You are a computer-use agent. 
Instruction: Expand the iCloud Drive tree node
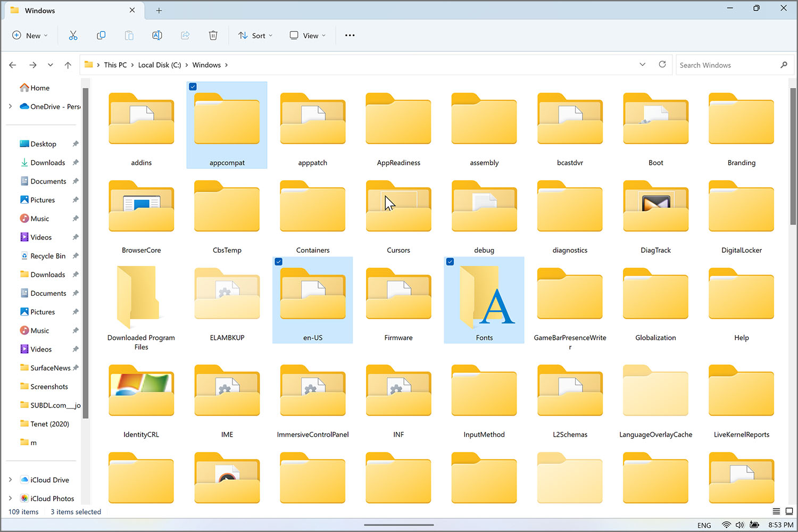pyautogui.click(x=10, y=480)
